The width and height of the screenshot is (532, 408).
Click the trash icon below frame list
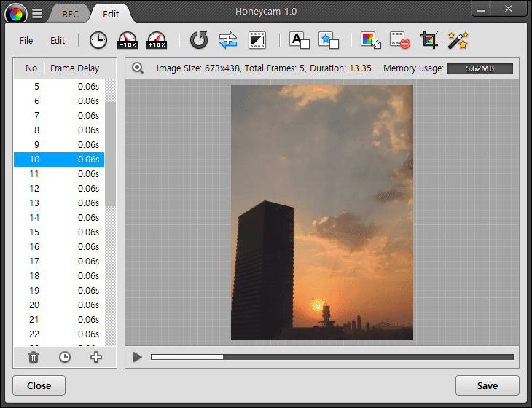pyautogui.click(x=33, y=357)
